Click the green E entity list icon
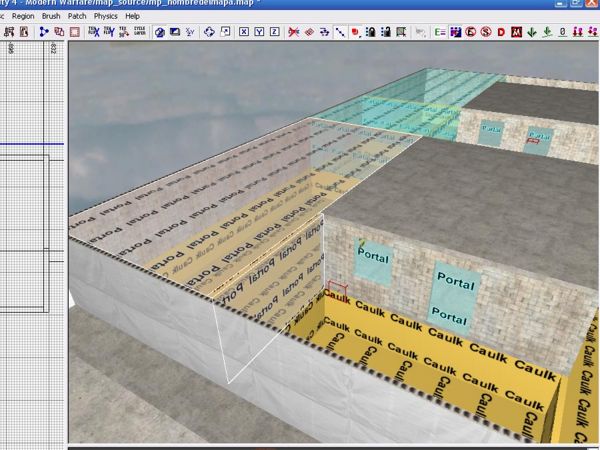The image size is (600, 450). click(x=440, y=32)
